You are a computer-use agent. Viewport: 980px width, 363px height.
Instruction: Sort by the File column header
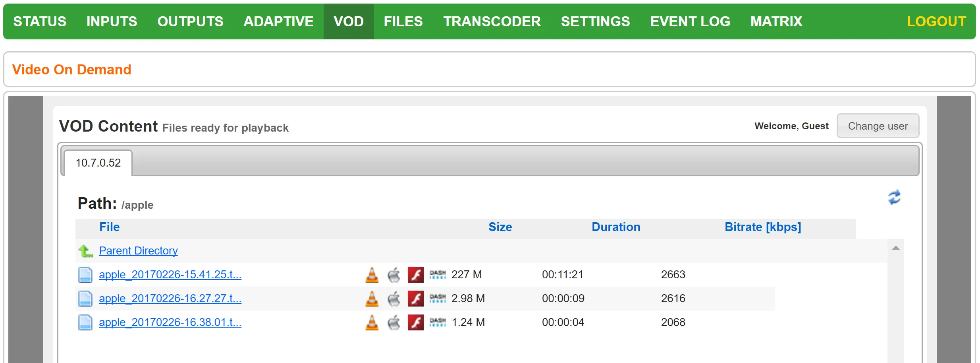tap(109, 227)
